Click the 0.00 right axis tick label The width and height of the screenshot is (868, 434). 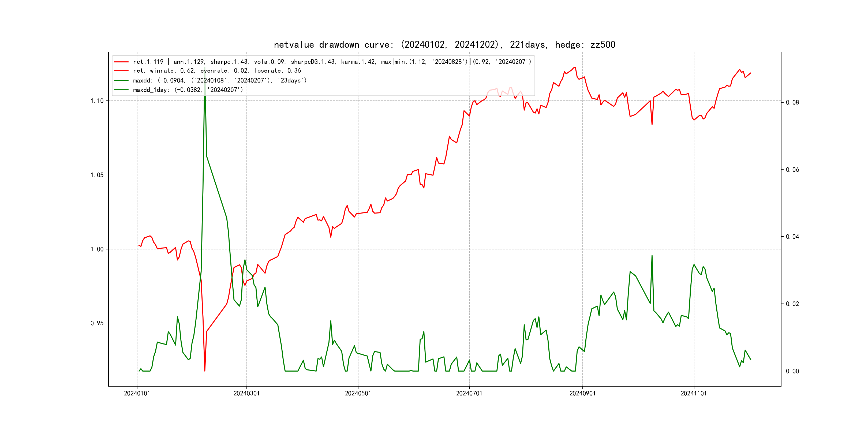tap(792, 371)
